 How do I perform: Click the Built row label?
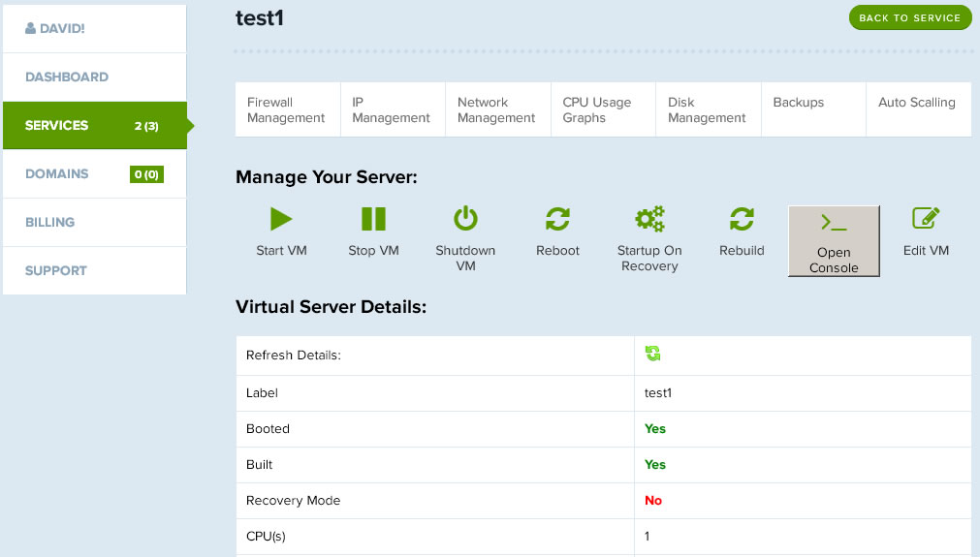tap(260, 465)
